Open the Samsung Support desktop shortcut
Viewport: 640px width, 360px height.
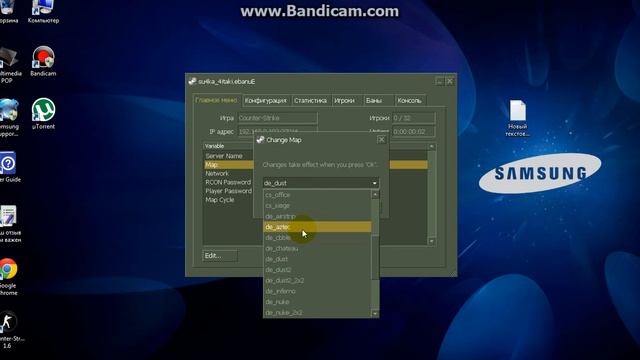8,118
